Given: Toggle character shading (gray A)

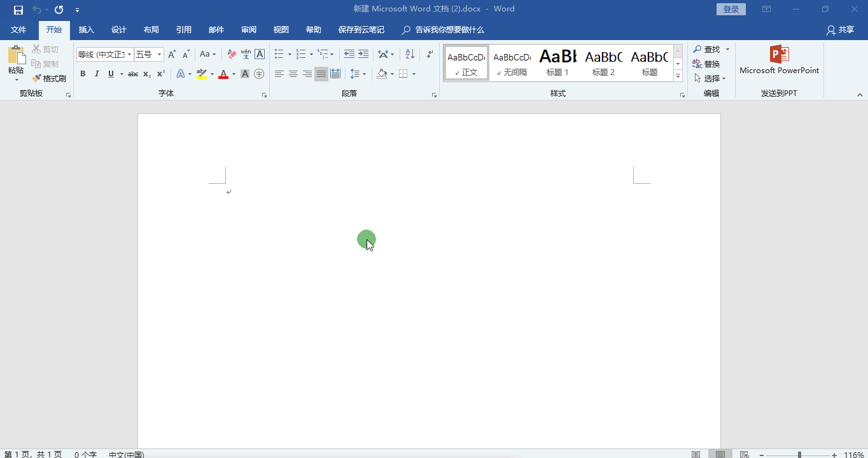Looking at the screenshot, I should pos(245,74).
